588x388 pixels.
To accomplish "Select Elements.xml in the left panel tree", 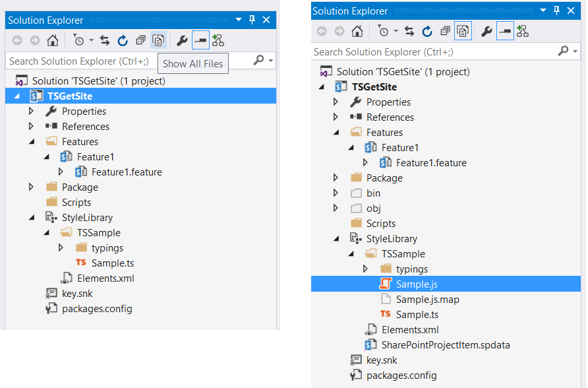I will coord(105,278).
